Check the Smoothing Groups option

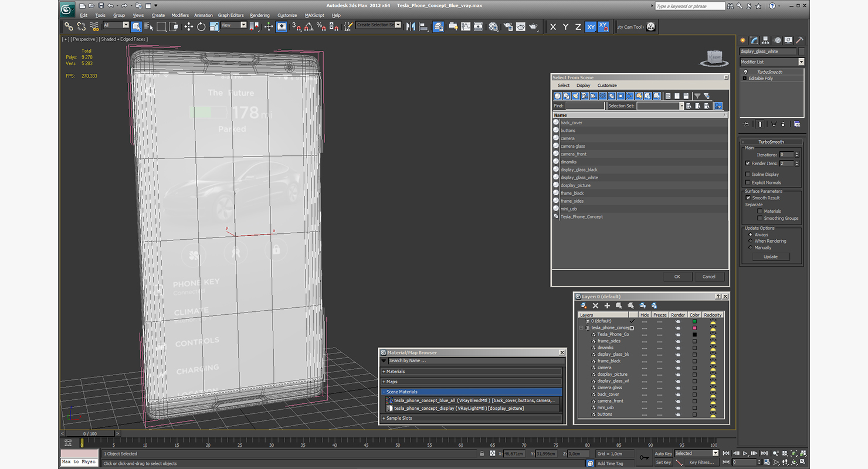click(x=760, y=218)
